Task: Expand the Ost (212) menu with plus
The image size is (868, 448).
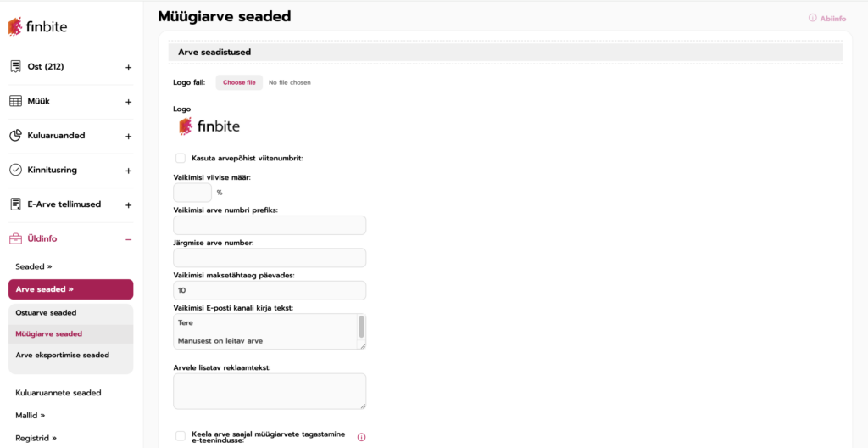Action: 128,67
